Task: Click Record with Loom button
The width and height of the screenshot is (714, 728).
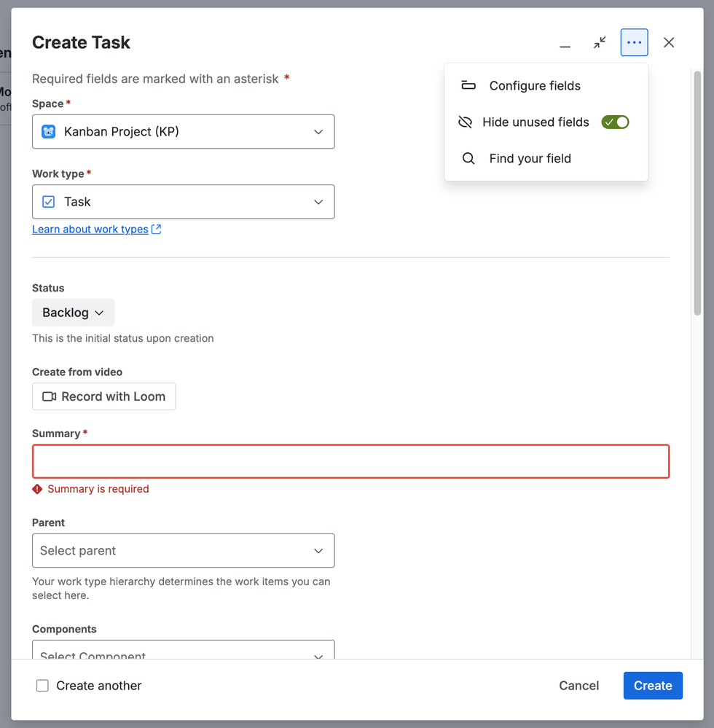Action: point(104,396)
